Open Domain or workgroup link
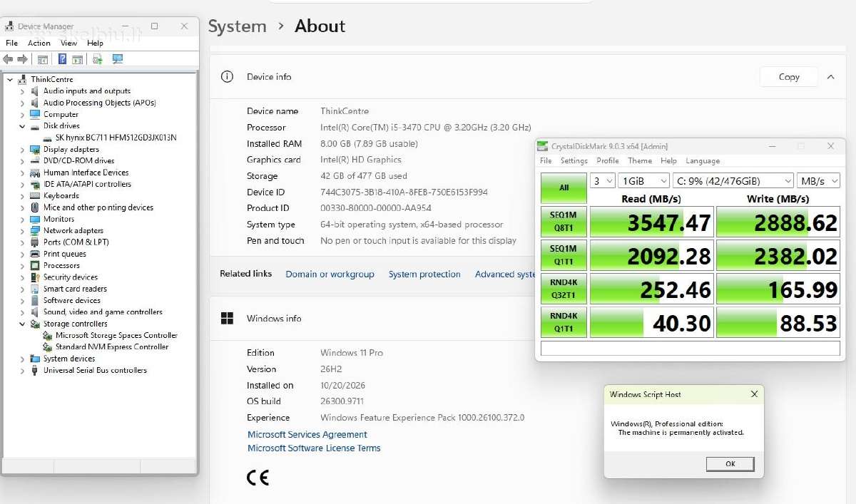 (330, 274)
